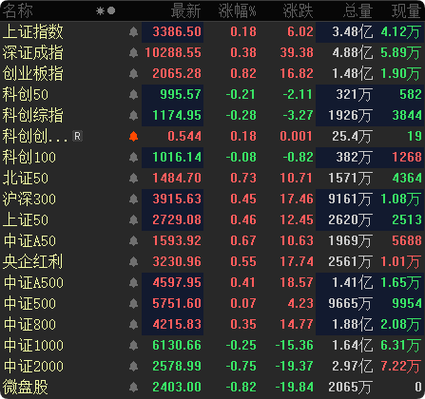Click the latest price 10288.55

click(x=173, y=53)
